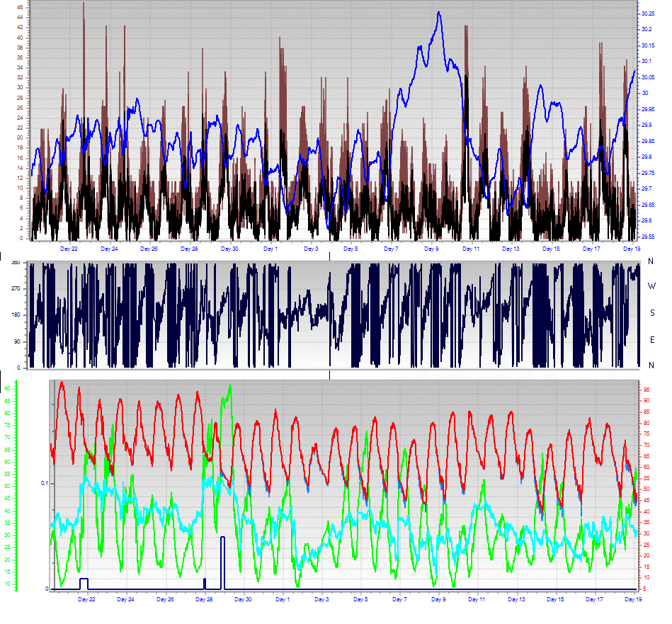Screen dimensions: 672x624
Task: Click the tallest blue pressure peak near Day 9
Action: [439, 13]
